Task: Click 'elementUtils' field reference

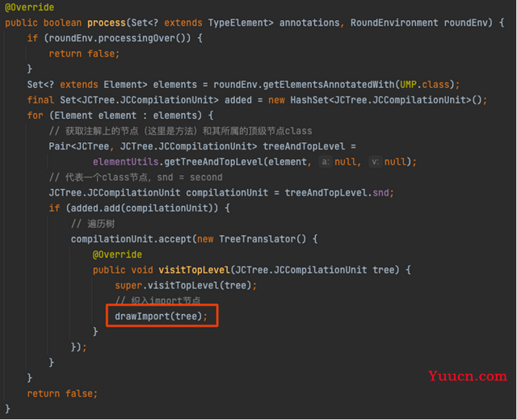Action: 126,162
